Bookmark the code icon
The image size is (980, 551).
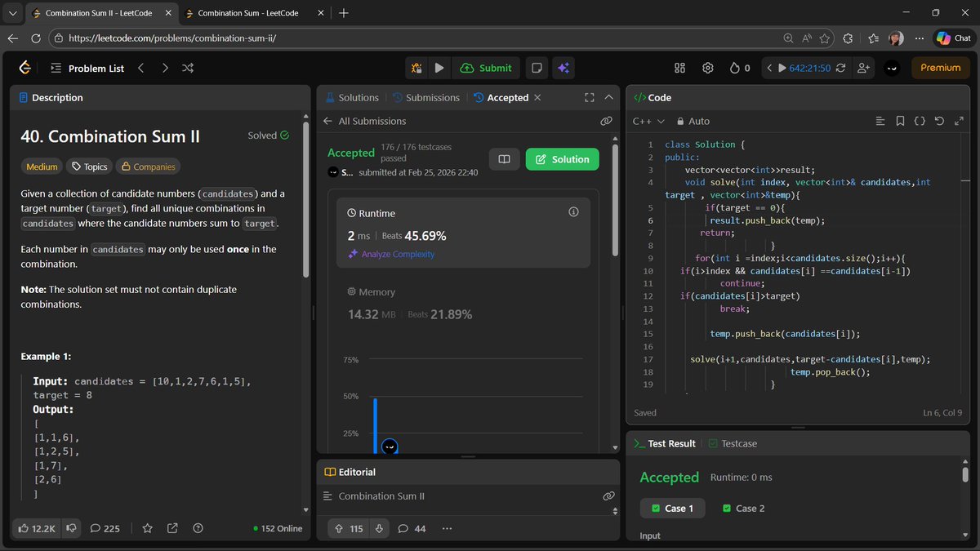(x=900, y=121)
